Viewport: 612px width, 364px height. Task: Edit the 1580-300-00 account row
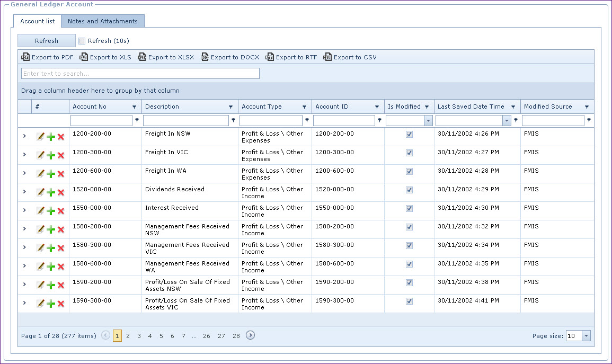click(x=40, y=248)
